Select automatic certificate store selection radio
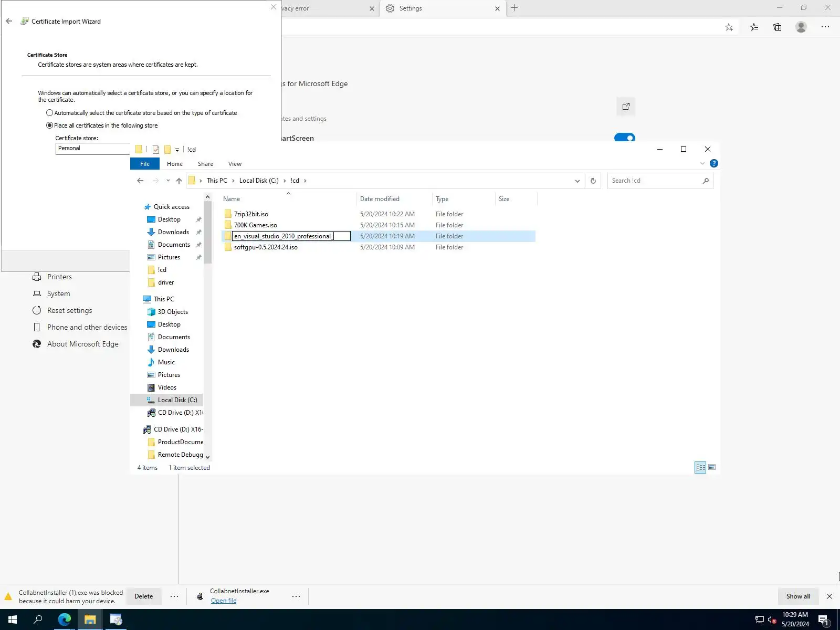 pyautogui.click(x=49, y=113)
